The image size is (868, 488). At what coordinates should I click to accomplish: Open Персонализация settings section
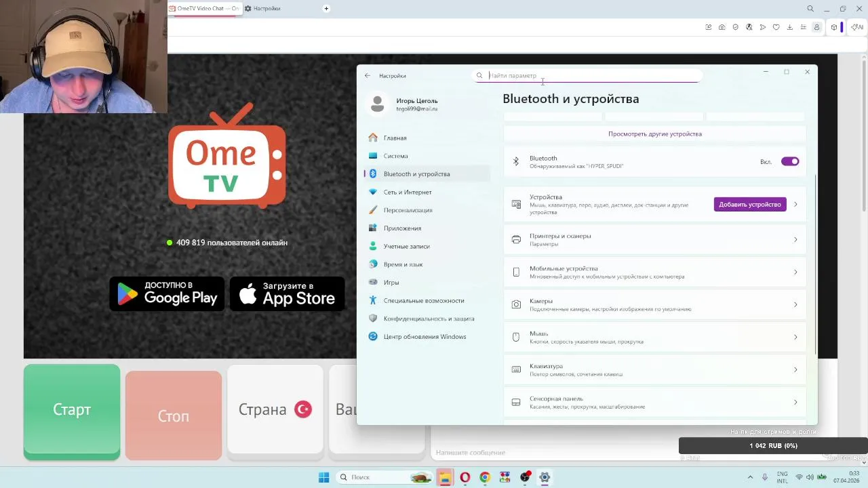point(427,210)
